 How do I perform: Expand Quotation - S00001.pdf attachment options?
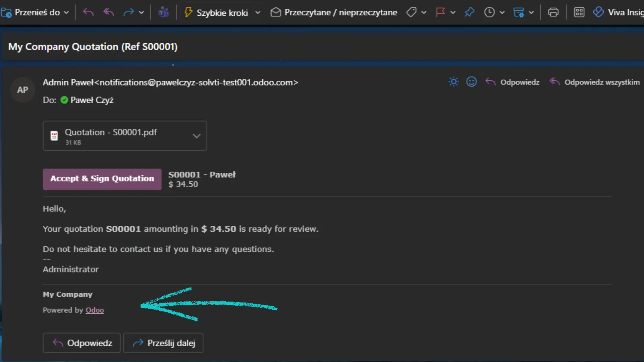point(197,136)
